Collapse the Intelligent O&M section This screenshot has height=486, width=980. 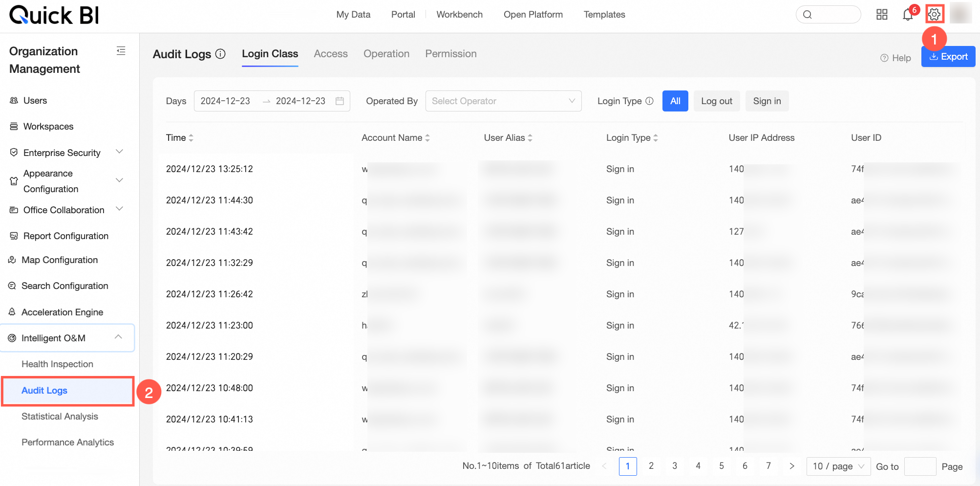click(118, 337)
